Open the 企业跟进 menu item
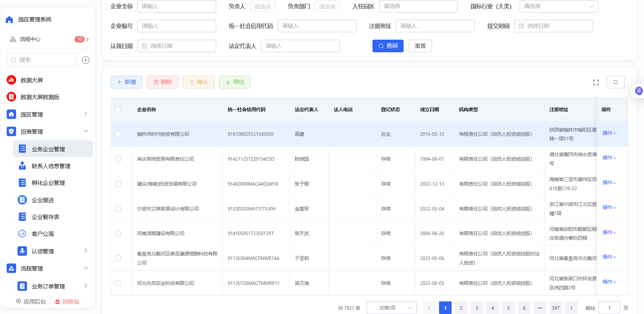 [53, 200]
